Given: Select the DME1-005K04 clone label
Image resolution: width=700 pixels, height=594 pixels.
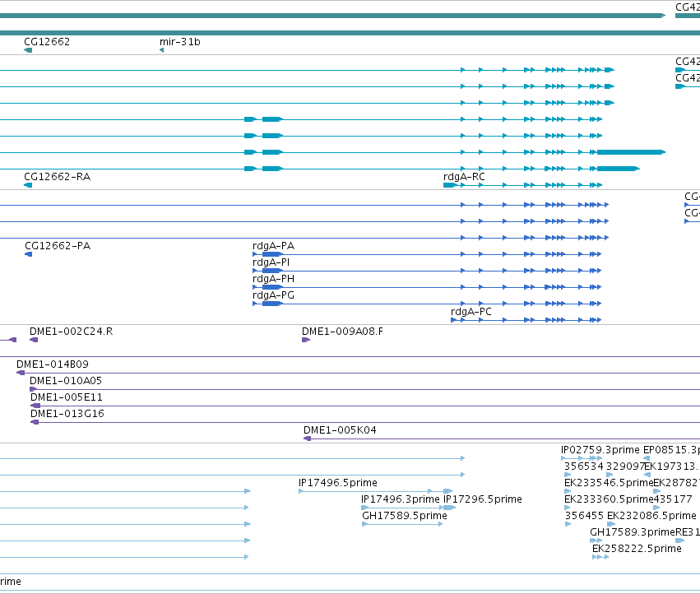Looking at the screenshot, I should (x=340, y=430).
